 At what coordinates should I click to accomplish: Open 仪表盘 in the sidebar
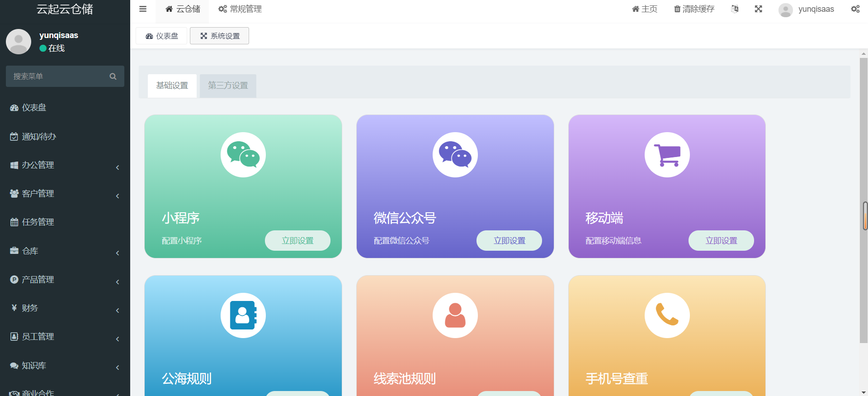pos(65,108)
